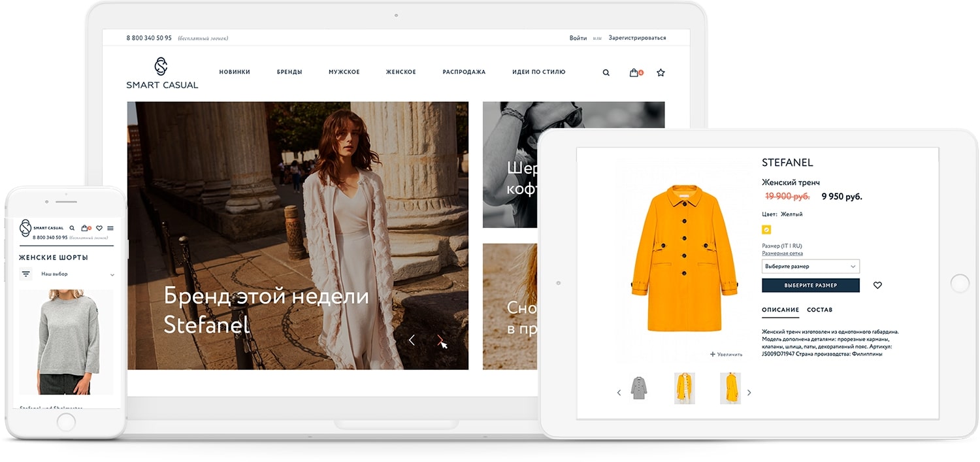Viewport: 980px width, 462px height.
Task: Go to next slide in hero banner
Action: (440, 340)
